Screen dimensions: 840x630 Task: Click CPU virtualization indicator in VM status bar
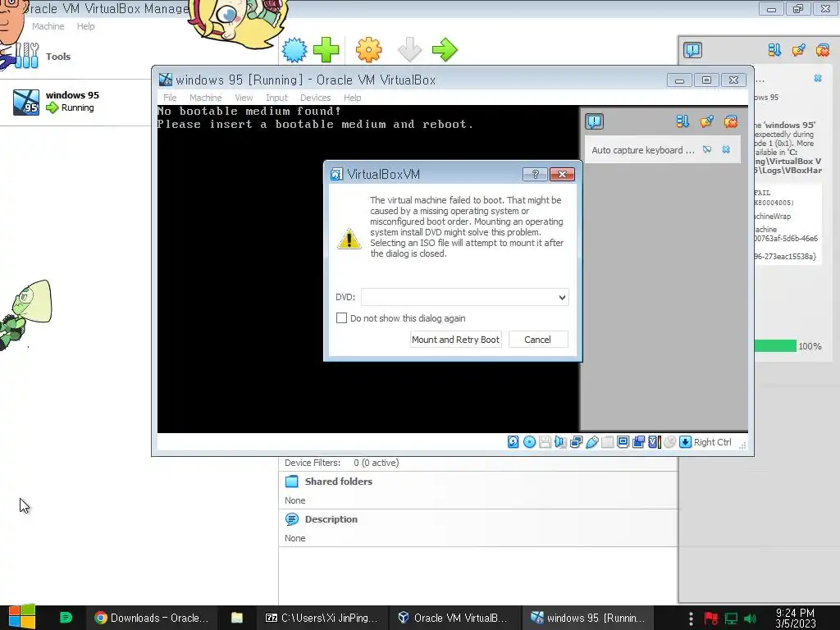click(x=654, y=442)
